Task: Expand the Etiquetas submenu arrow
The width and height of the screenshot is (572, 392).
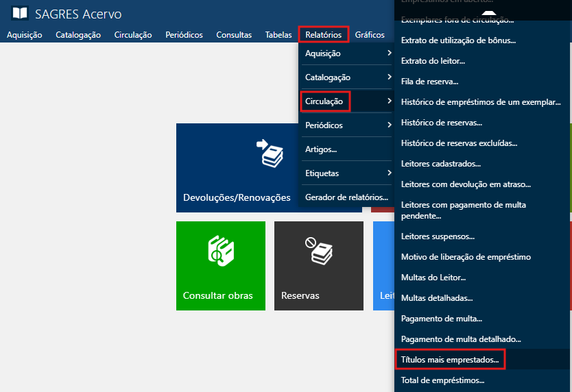Action: pos(389,173)
